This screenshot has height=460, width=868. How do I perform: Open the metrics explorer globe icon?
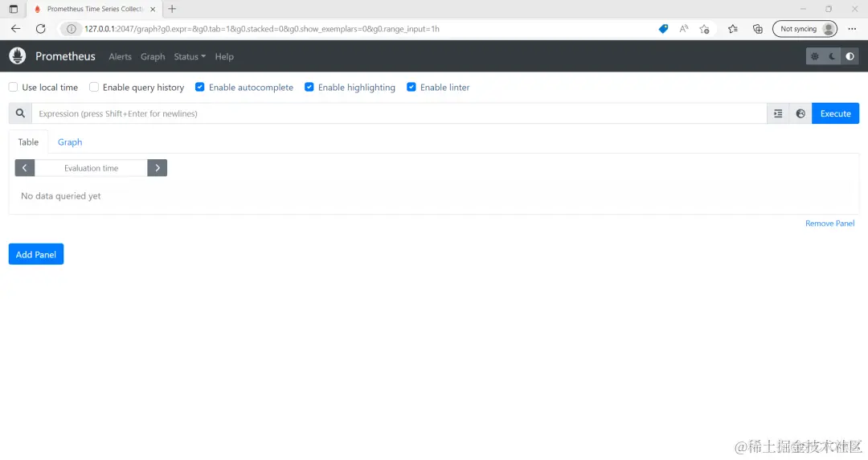[800, 113]
